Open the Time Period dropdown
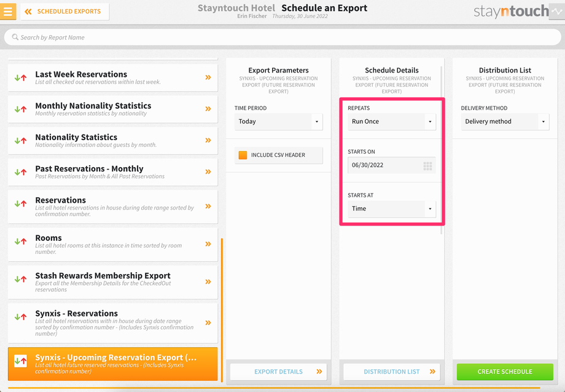 click(x=279, y=122)
